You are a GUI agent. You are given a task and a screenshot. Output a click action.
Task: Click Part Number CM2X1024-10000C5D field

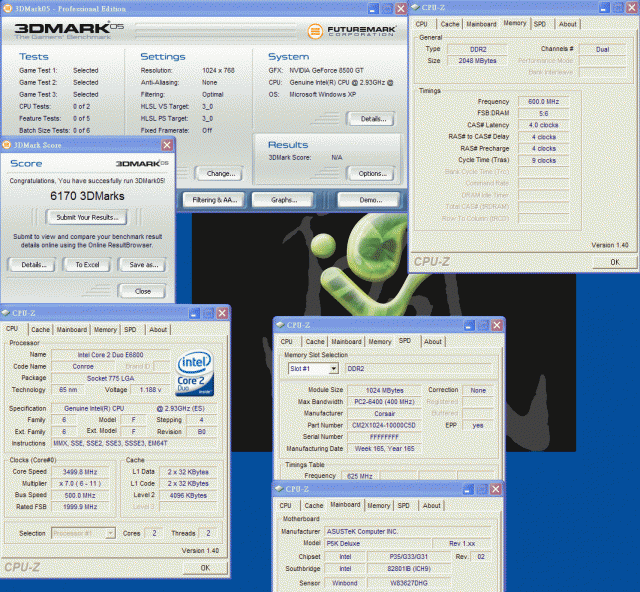(384, 425)
